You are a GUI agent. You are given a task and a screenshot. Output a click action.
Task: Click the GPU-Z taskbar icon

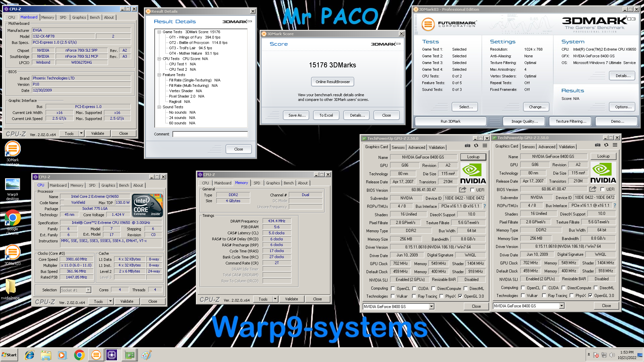click(x=129, y=355)
